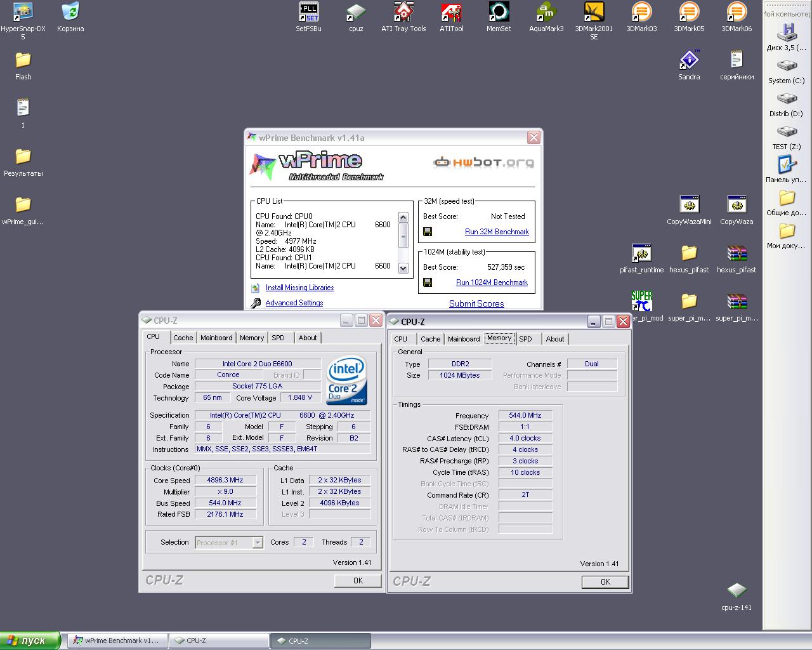Screen dimensions: 812x650
Task: Open the HyperSnap-DX 5 desktop icon
Action: coord(23,11)
